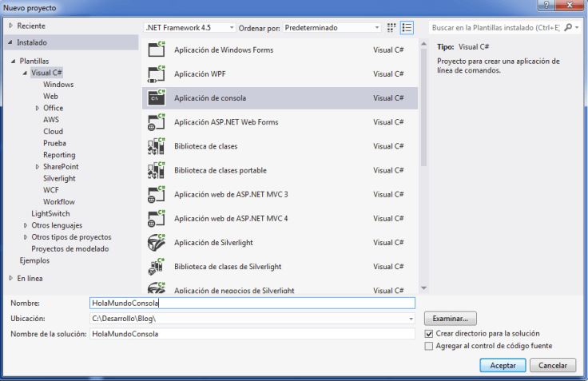588x381 pixels.
Task: Click the Biblioteca de clases icon
Action: click(x=156, y=147)
